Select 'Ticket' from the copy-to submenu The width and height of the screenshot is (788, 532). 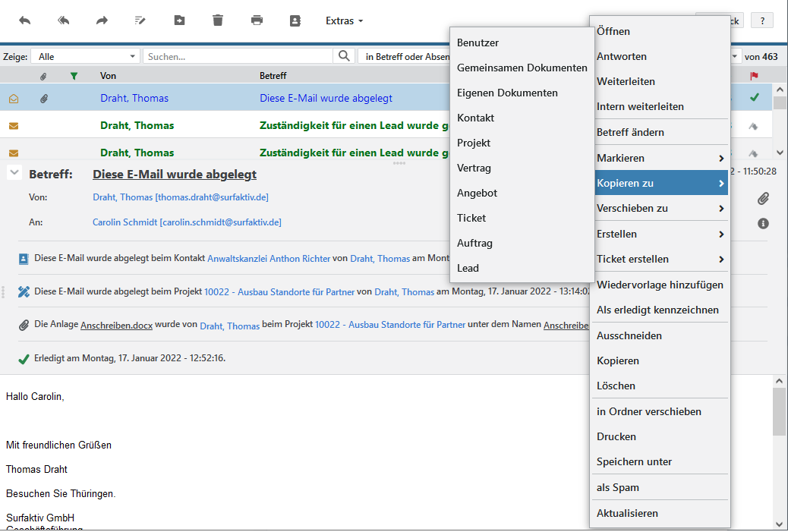click(471, 218)
